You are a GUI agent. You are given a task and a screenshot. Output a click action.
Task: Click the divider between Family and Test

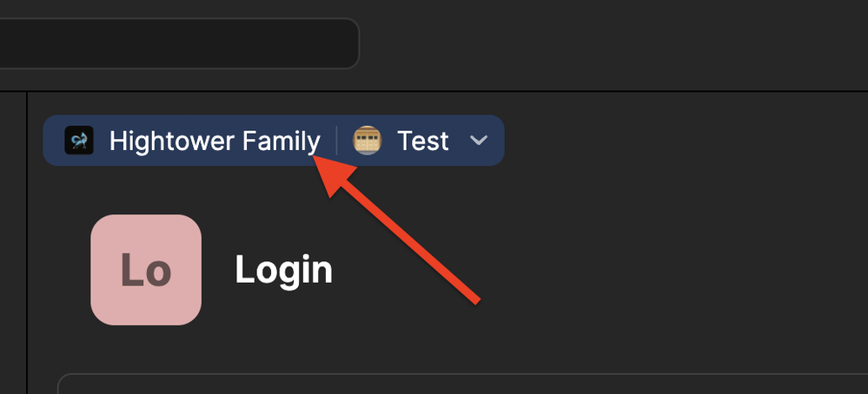coord(336,141)
